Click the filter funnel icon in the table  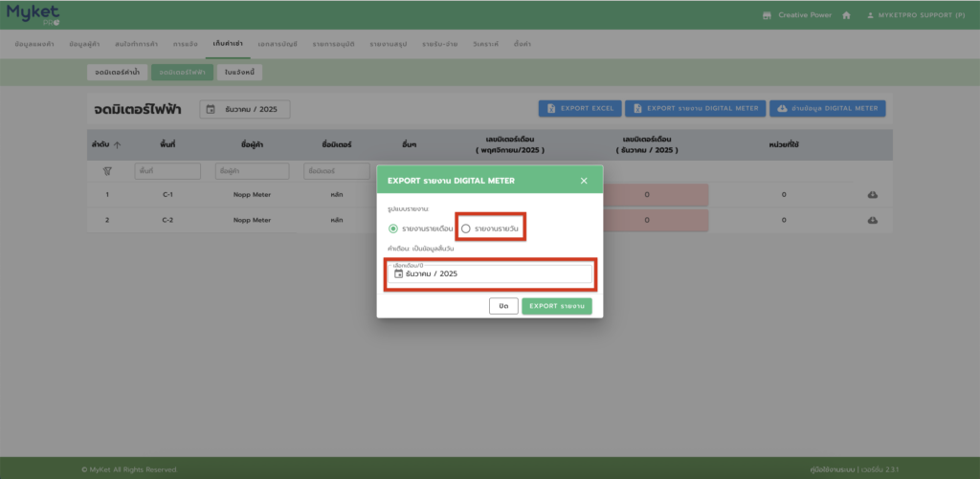[107, 171]
